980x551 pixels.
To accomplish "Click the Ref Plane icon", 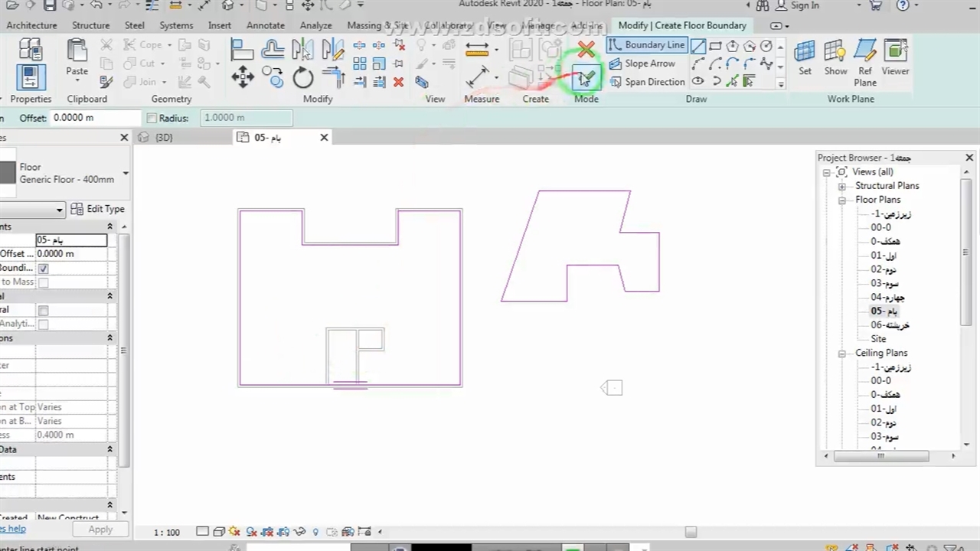I will click(865, 60).
